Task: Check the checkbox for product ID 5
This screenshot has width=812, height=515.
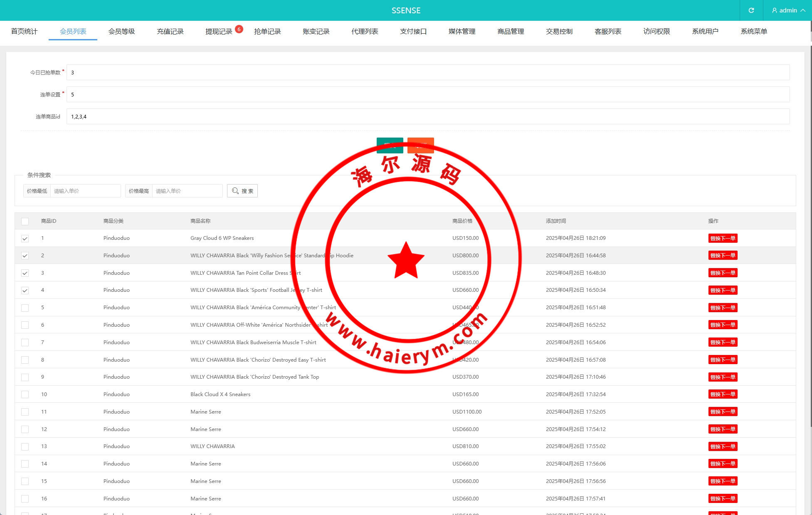Action: 25,308
